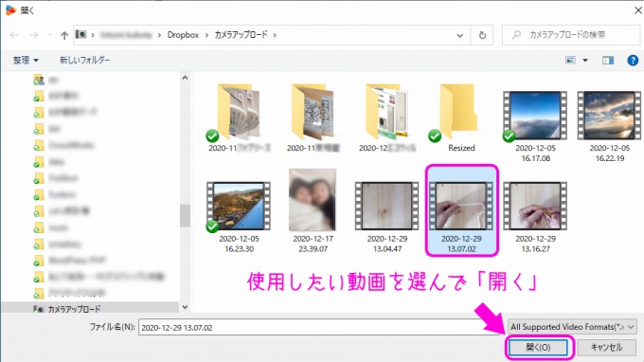Open the Resized folder icon

457,112
